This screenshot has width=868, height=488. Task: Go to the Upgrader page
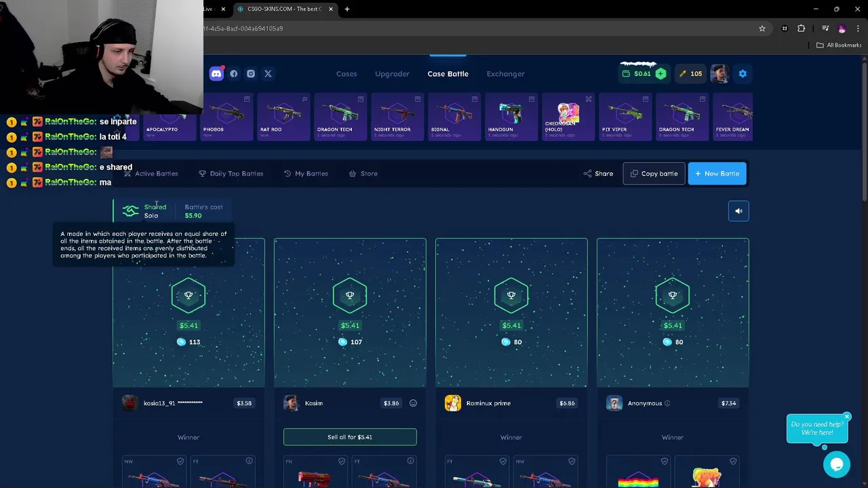[x=392, y=74]
